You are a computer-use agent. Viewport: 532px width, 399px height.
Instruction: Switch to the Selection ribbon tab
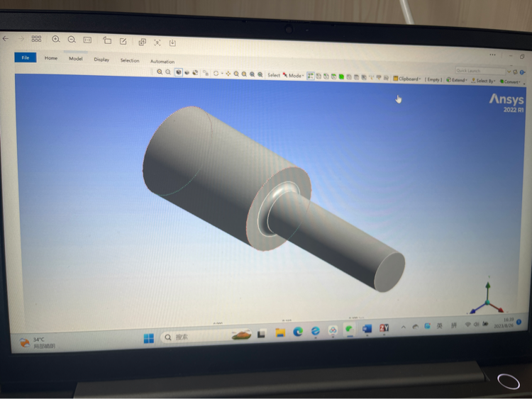[x=130, y=60]
